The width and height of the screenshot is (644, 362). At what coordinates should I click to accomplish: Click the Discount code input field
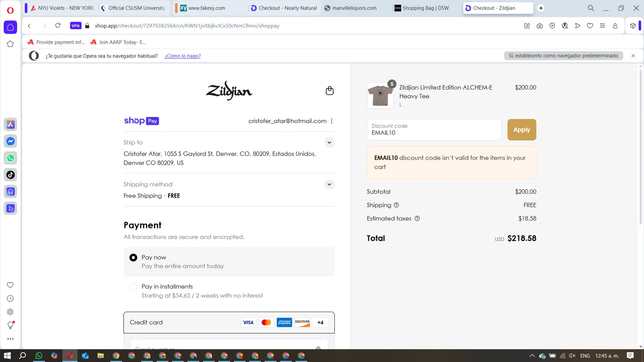(x=434, y=130)
